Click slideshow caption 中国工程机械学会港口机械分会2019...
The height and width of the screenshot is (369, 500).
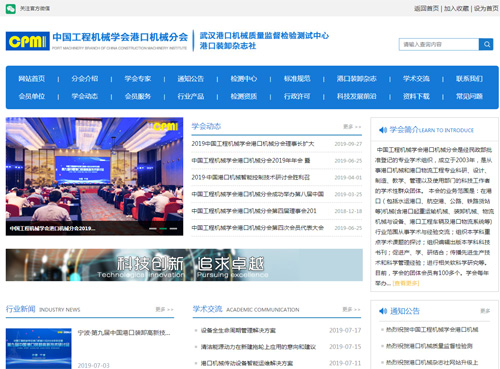click(52, 229)
